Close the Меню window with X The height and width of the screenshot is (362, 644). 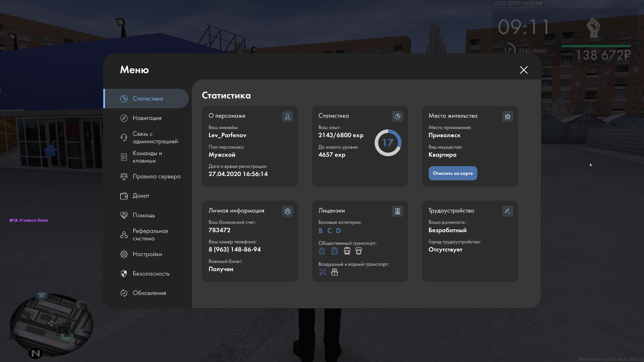tap(524, 70)
